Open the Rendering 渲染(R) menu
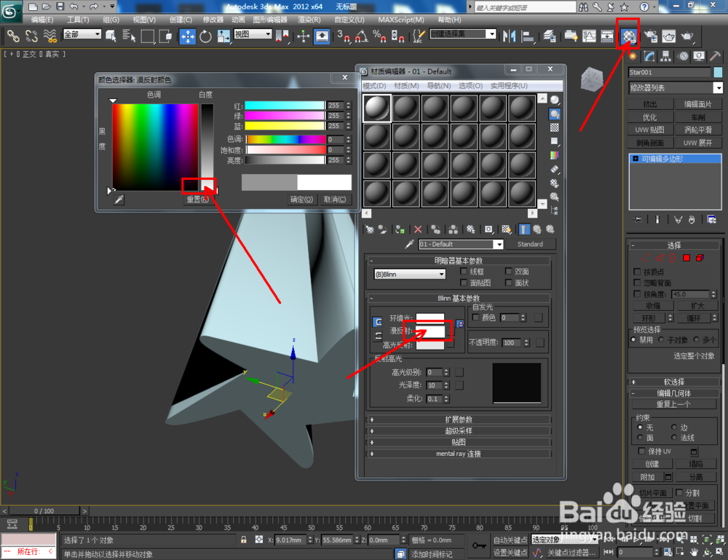 point(309,20)
